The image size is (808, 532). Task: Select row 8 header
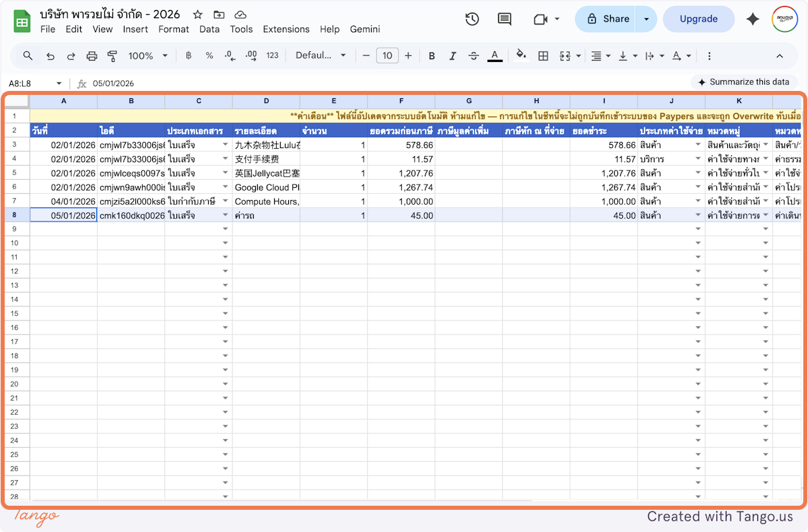click(x=14, y=215)
